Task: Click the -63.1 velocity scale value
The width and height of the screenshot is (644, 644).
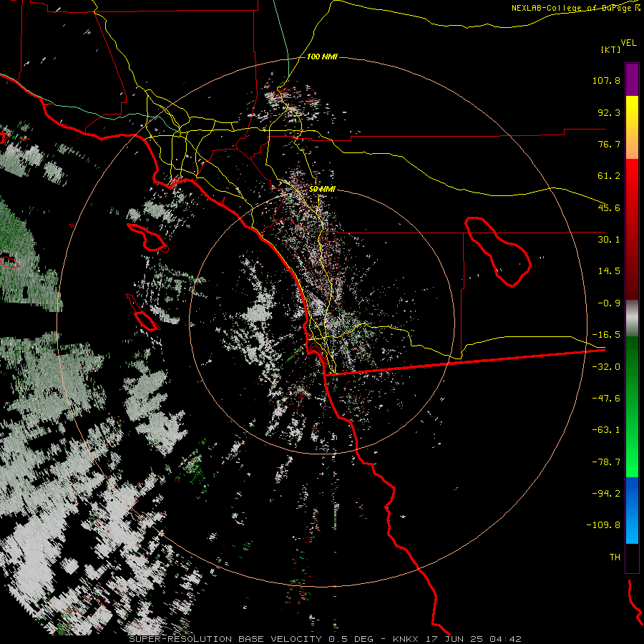Action: point(606,430)
